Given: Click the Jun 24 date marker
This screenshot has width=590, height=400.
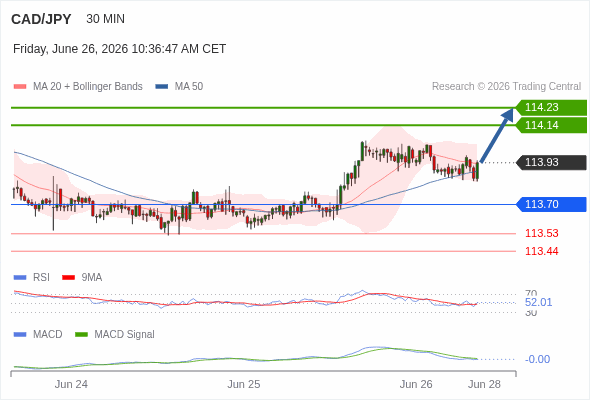Looking at the screenshot, I should point(71,384).
